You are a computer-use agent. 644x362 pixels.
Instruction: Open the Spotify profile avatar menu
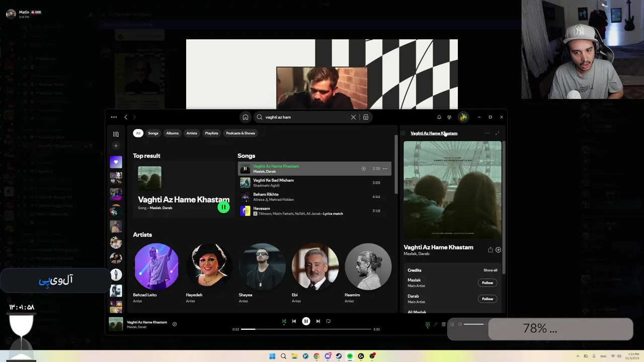pyautogui.click(x=463, y=117)
